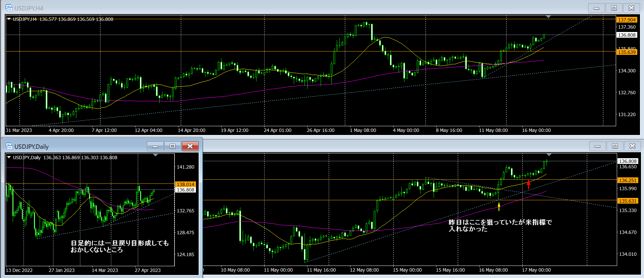Click the 136.808 price tag in the Daily chart
This screenshot has height=278, width=644.
coord(186,190)
